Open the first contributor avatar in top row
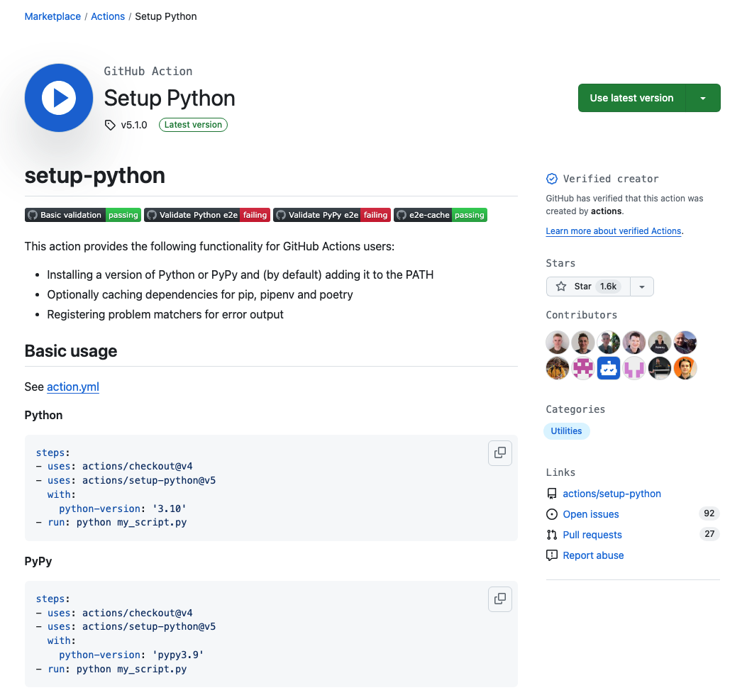The image size is (747, 700). point(558,343)
